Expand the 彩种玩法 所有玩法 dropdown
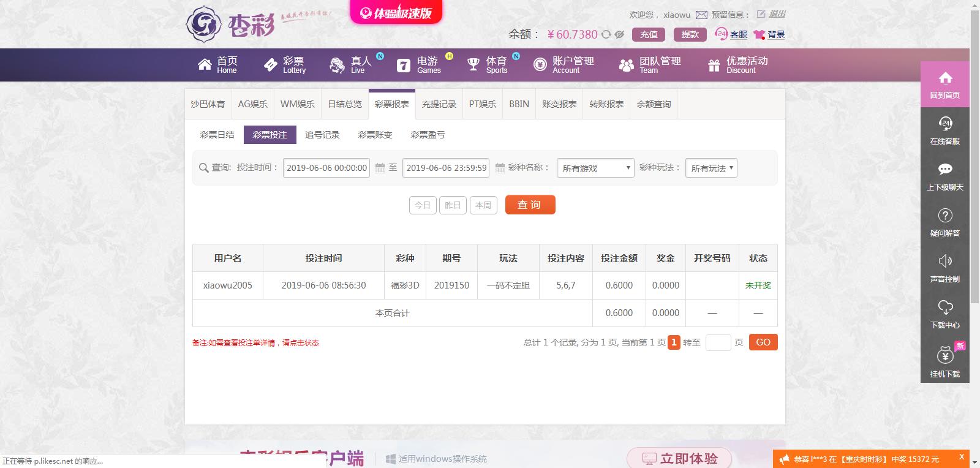Screen dimensions: 980x468 (x=711, y=168)
